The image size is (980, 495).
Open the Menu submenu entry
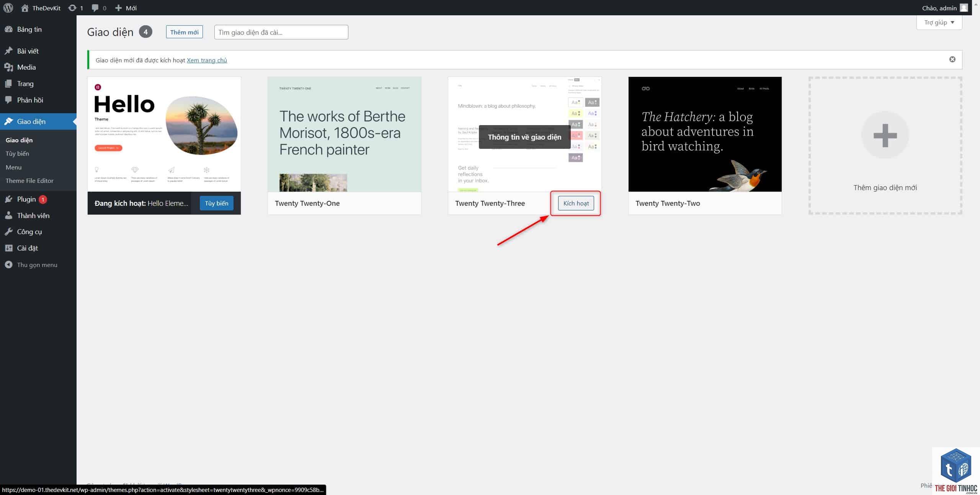[14, 167]
